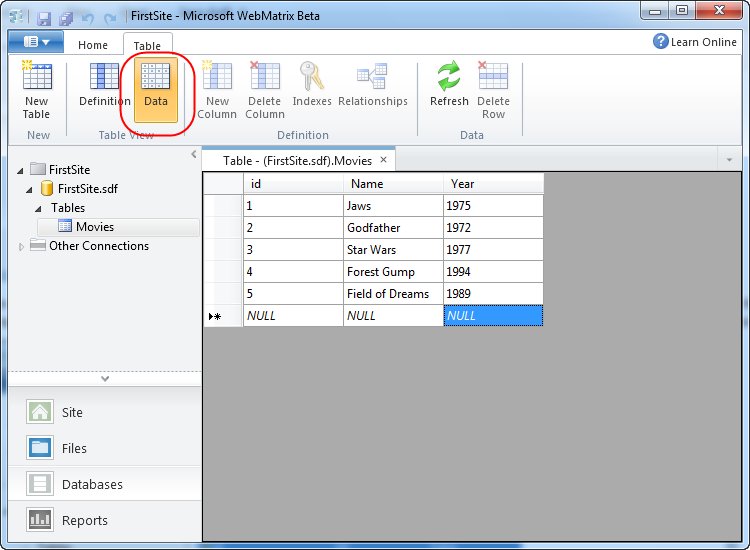
Task: Select the Data table view button
Action: (x=156, y=89)
